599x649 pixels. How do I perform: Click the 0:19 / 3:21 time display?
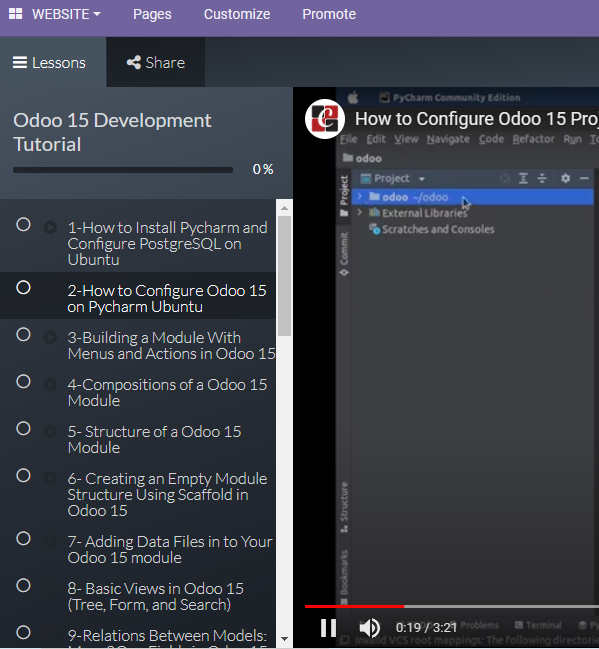point(426,627)
